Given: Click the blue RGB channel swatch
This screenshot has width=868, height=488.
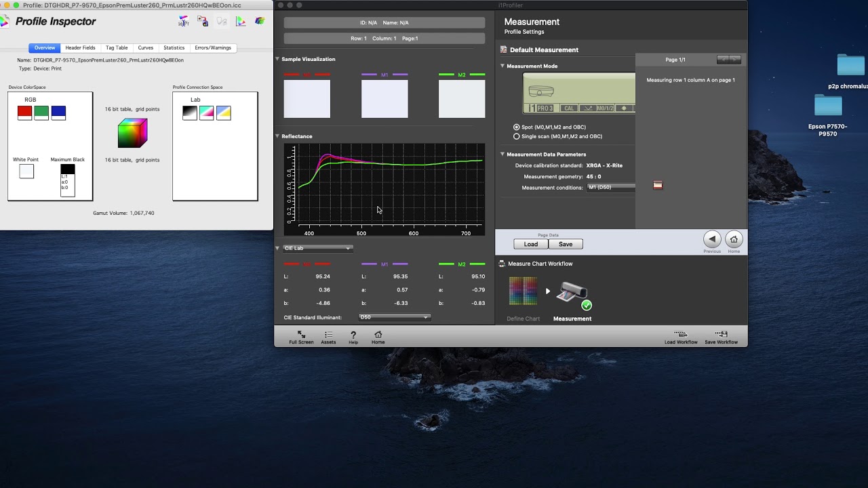Looking at the screenshot, I should pos(58,113).
